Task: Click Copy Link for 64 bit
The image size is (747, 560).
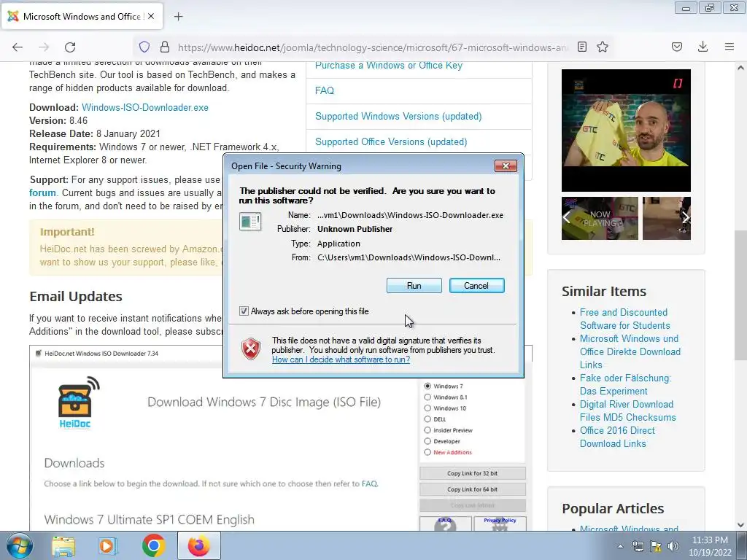Action: click(473, 489)
